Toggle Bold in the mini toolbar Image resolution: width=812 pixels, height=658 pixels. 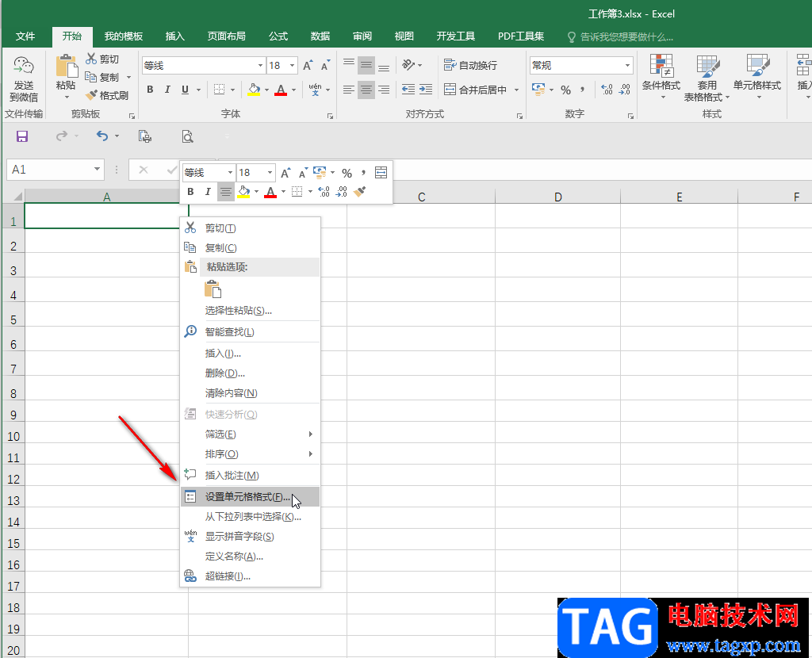click(190, 192)
